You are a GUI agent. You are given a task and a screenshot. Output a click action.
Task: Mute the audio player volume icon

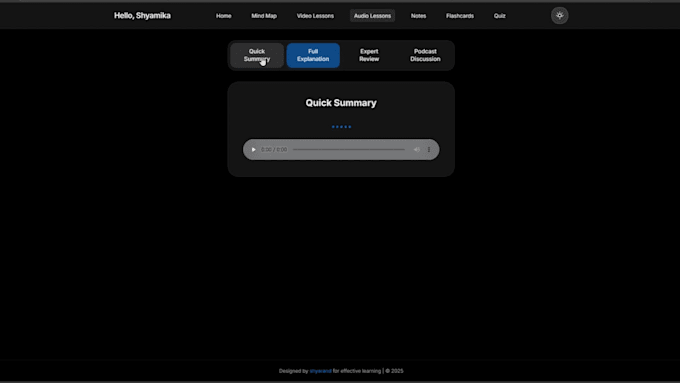[417, 150]
